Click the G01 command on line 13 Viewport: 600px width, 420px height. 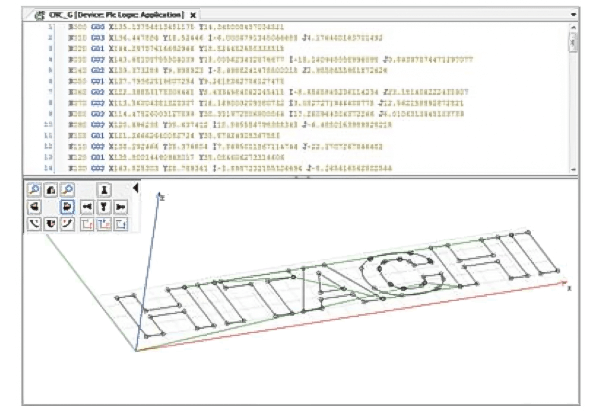[x=98, y=157]
